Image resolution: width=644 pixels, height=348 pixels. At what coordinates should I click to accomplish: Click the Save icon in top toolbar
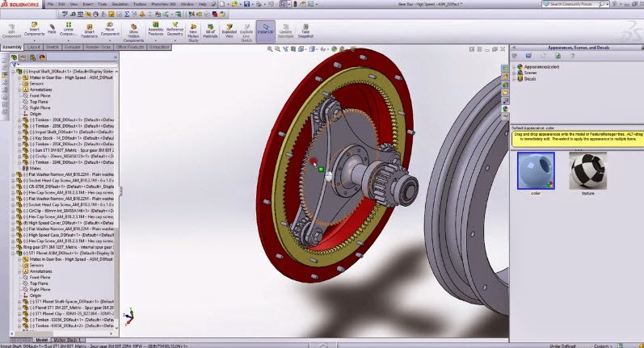coord(246,4)
